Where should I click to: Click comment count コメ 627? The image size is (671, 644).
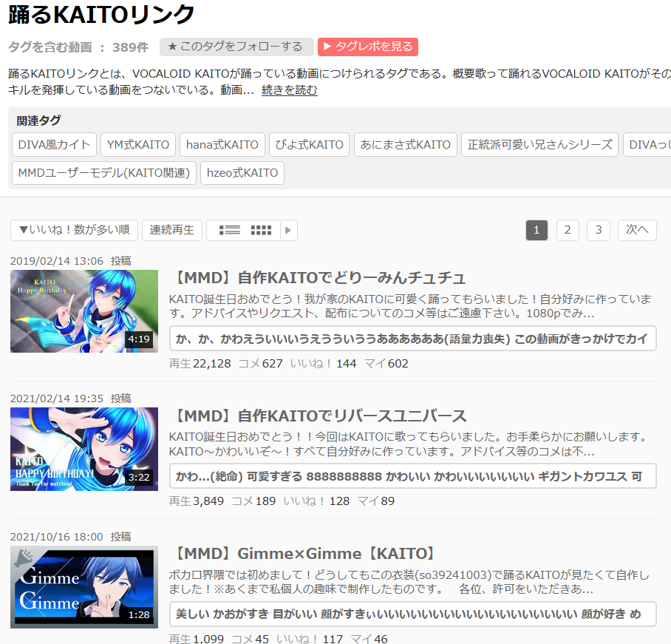click(x=261, y=364)
